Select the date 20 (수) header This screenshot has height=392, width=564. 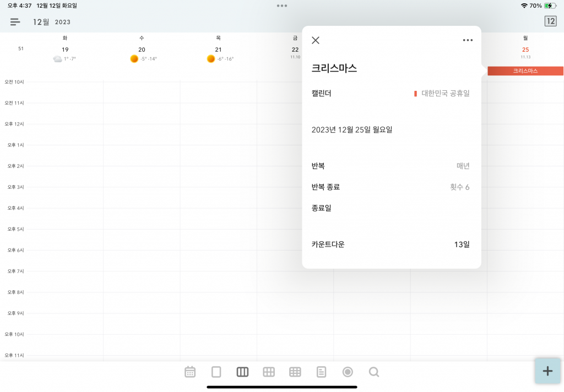point(142,50)
